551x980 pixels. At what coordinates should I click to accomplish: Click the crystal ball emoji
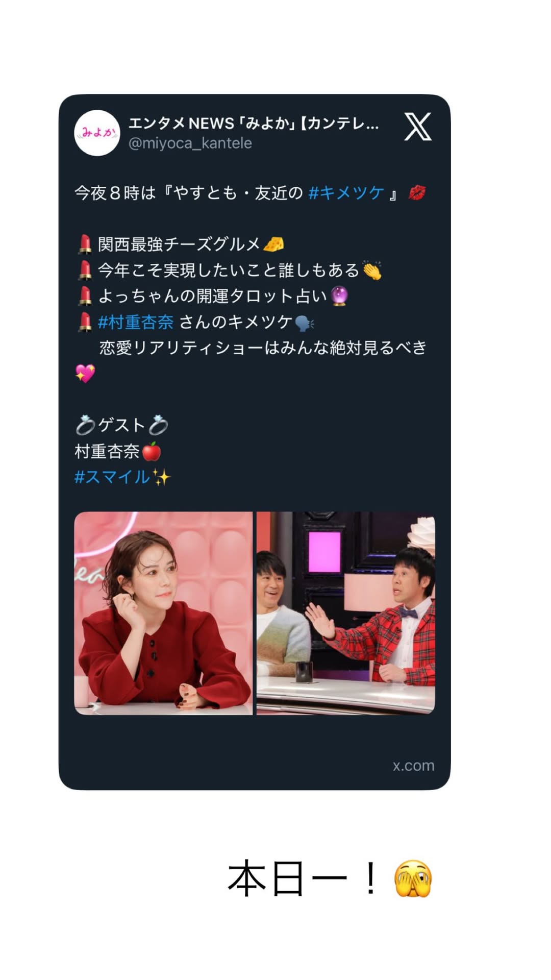pos(339,296)
